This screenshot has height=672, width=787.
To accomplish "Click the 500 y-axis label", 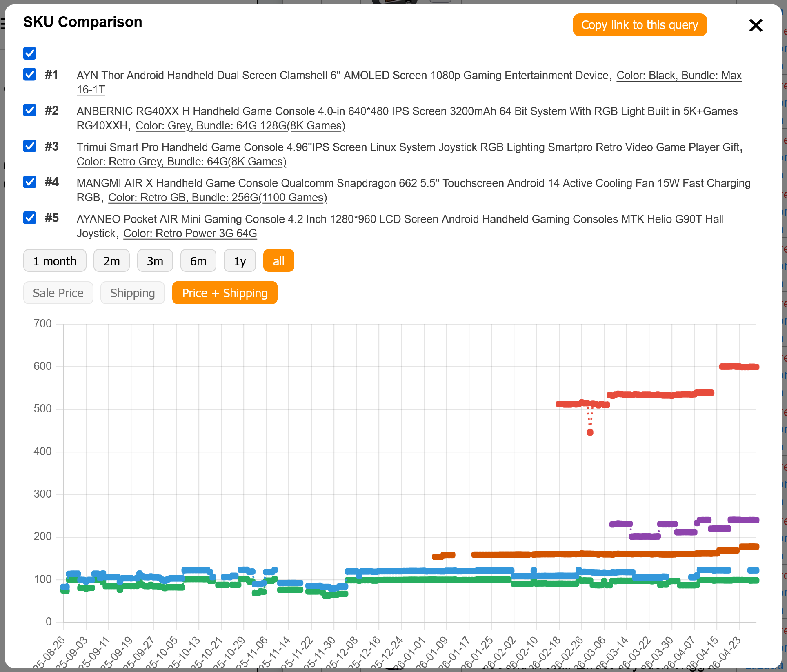I will coord(42,409).
